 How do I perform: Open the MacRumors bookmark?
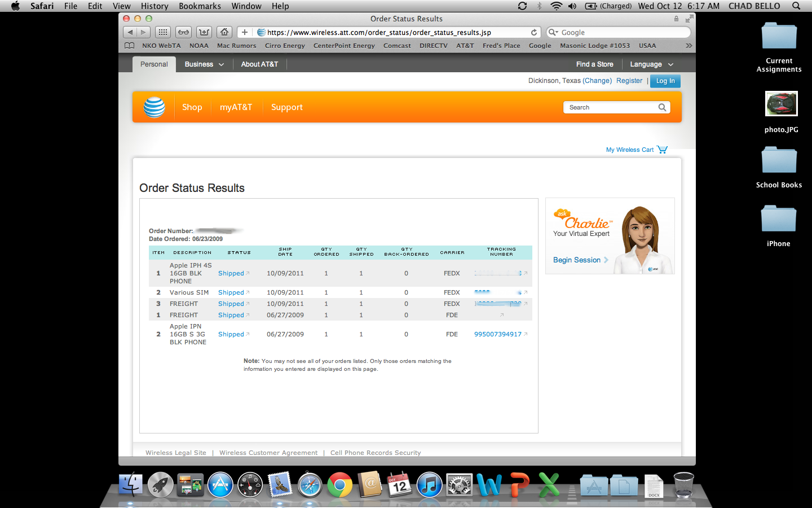(x=236, y=46)
